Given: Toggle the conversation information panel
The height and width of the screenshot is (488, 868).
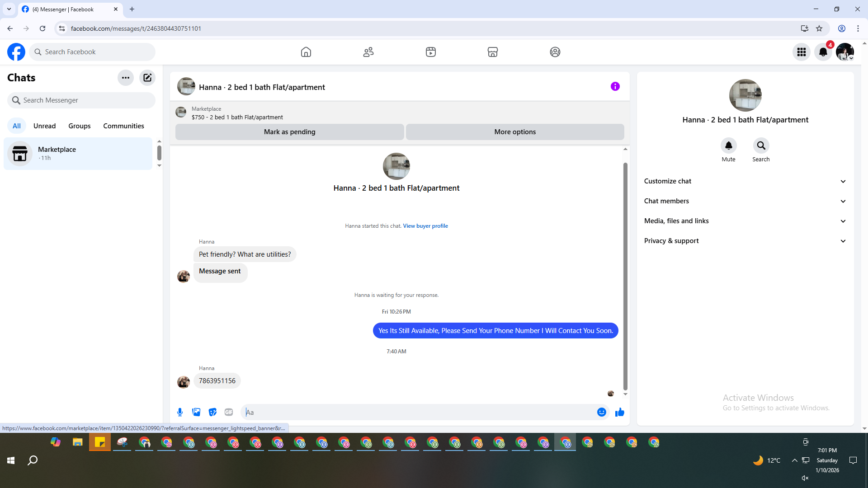Looking at the screenshot, I should coord(615,86).
